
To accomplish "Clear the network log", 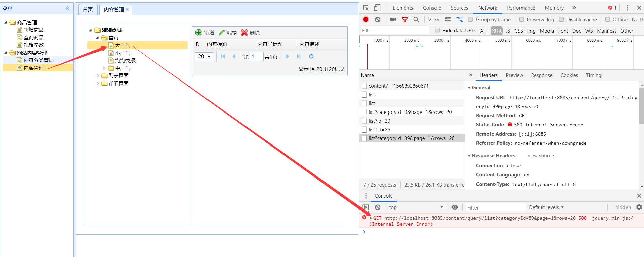I will pyautogui.click(x=378, y=19).
